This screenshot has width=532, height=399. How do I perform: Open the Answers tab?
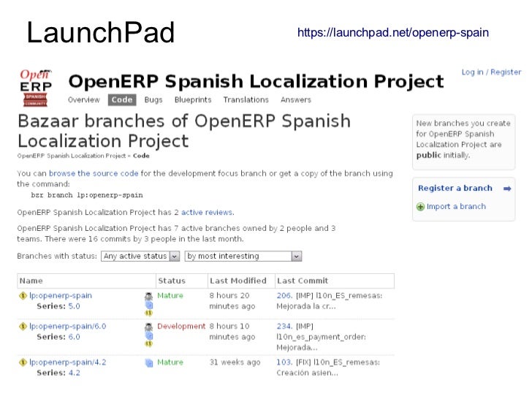pyautogui.click(x=296, y=99)
